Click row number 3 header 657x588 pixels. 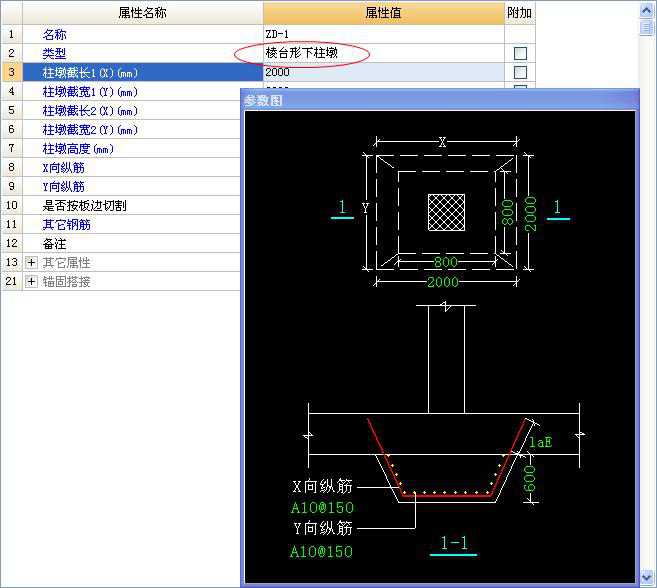(x=11, y=72)
